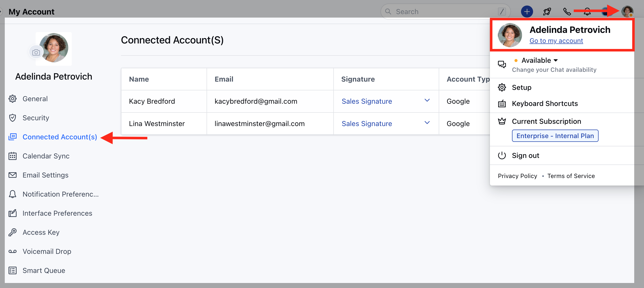Open the rocket onboarding icon
Viewport: 644px width, 288px height.
tap(547, 12)
